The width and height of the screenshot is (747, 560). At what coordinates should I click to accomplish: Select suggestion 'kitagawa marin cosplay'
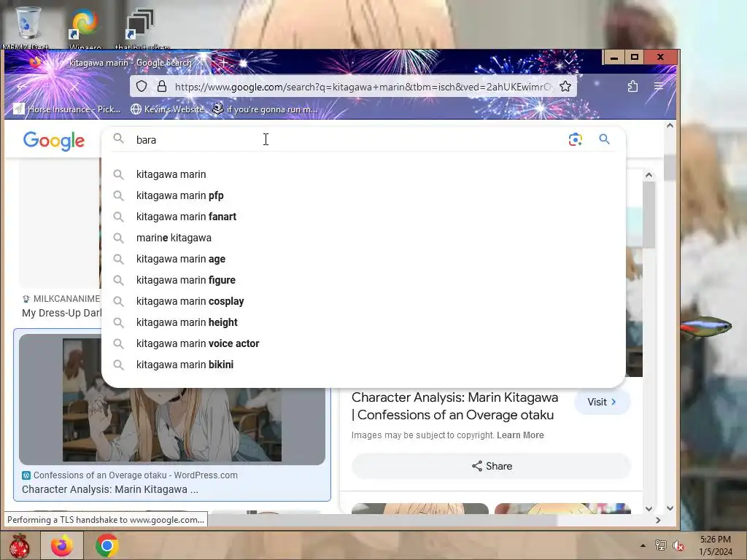pos(190,301)
